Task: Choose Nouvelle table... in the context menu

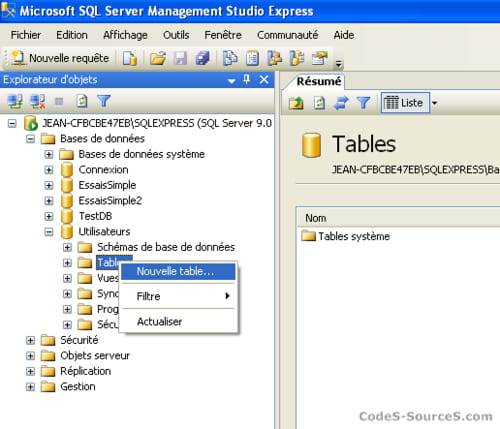Action: 178,271
